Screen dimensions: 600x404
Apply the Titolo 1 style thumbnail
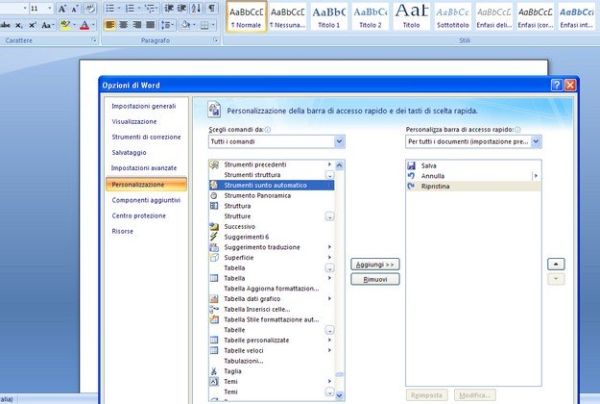pos(330,15)
